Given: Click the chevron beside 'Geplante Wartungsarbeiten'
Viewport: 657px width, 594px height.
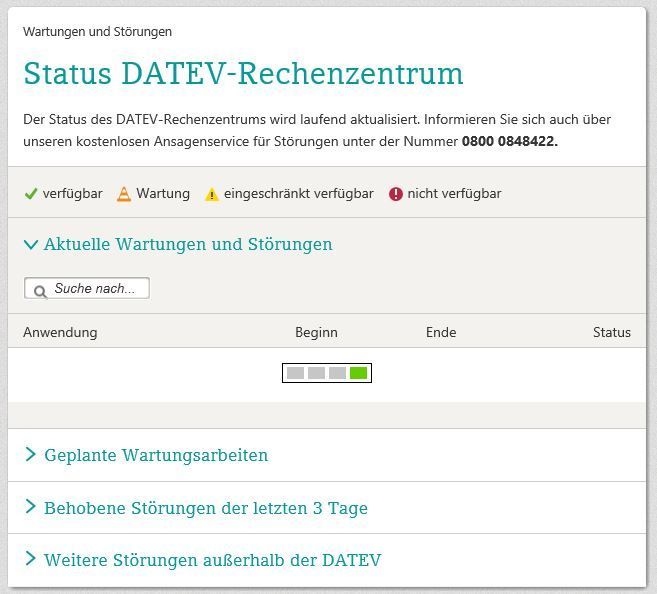Looking at the screenshot, I should (31, 455).
